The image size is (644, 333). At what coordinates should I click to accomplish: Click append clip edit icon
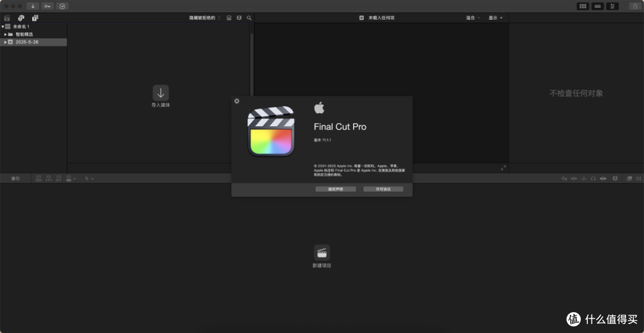(x=58, y=179)
